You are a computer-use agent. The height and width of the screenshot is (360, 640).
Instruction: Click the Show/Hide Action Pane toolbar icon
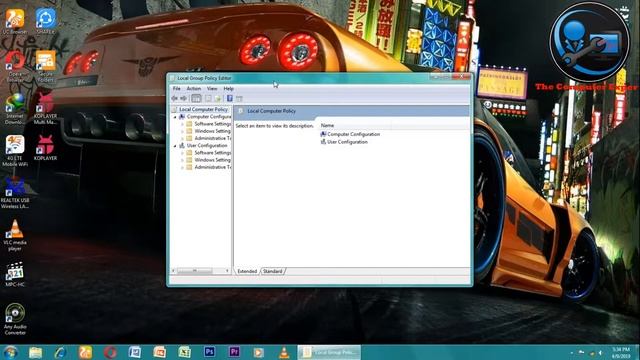(240, 98)
